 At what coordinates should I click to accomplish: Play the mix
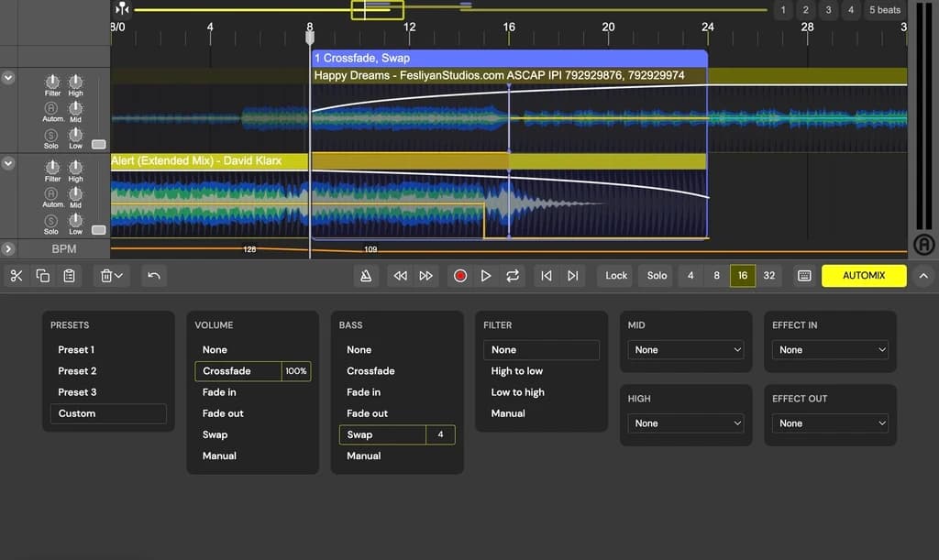click(486, 276)
